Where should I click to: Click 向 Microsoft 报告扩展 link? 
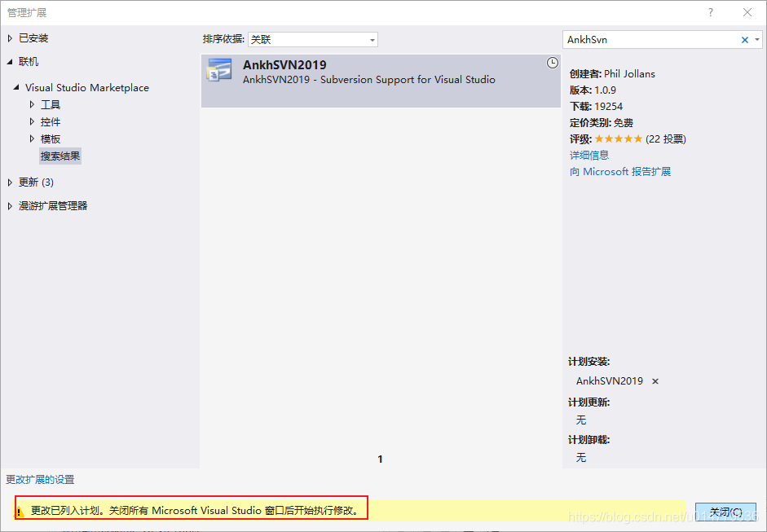(x=622, y=171)
